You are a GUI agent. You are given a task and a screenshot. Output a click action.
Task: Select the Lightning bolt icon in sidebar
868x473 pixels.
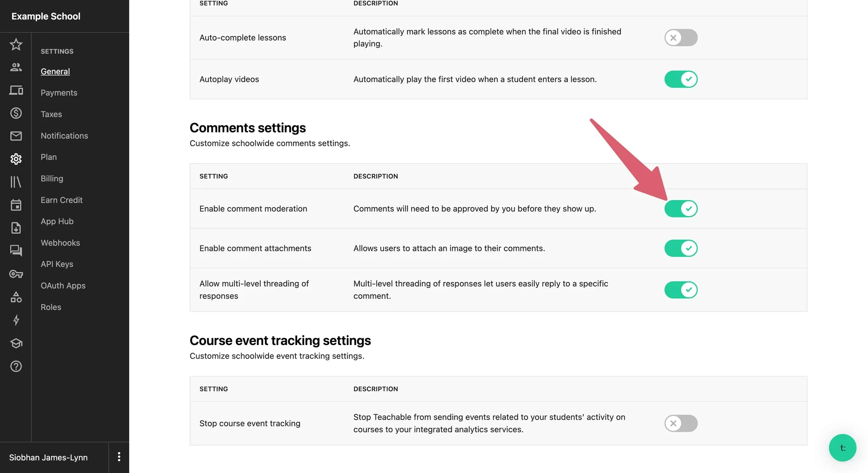click(16, 321)
